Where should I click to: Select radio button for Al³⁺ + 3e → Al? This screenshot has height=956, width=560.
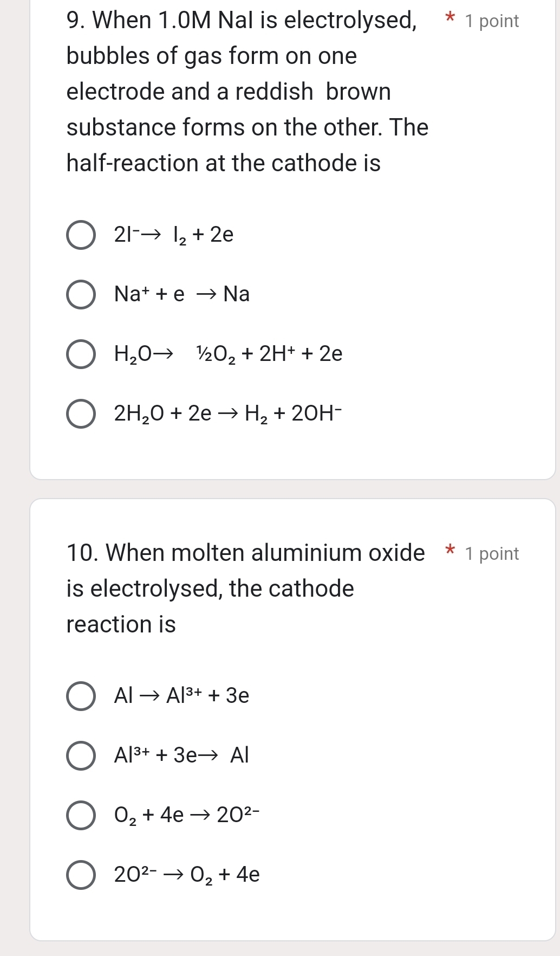tap(81, 755)
